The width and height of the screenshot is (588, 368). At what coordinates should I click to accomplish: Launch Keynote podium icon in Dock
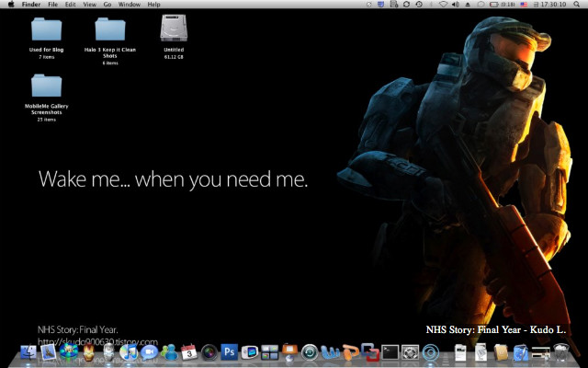pos(289,352)
